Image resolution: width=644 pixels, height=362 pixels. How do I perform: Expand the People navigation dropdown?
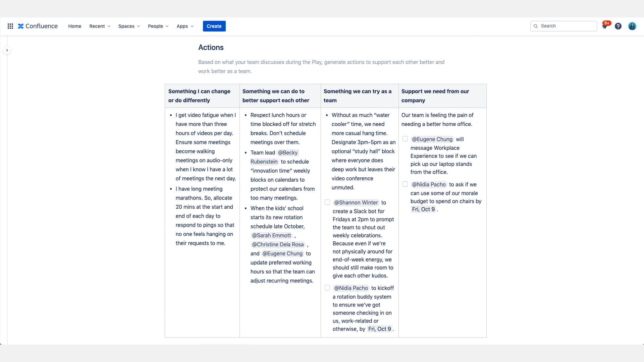(158, 25)
